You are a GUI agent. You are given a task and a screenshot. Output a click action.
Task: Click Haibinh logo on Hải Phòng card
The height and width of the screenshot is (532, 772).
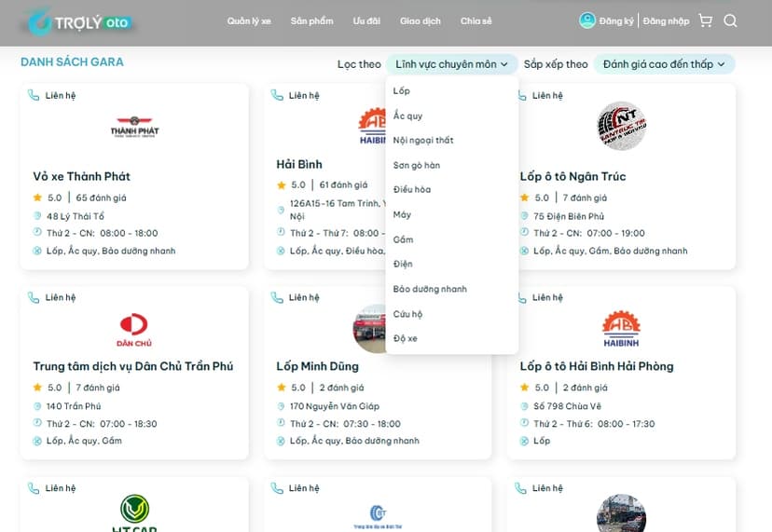point(621,329)
